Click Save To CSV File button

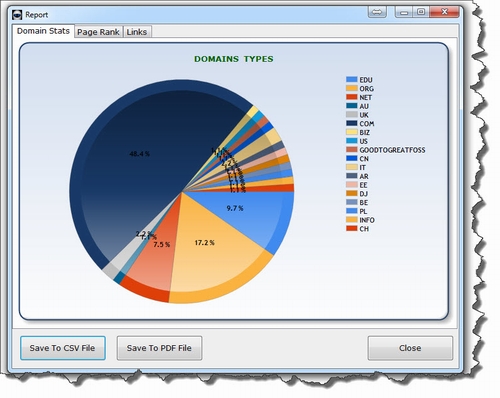click(63, 348)
